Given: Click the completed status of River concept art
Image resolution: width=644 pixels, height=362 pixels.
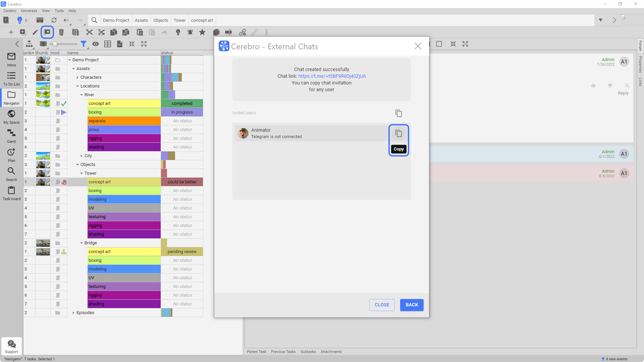Looking at the screenshot, I should point(182,104).
